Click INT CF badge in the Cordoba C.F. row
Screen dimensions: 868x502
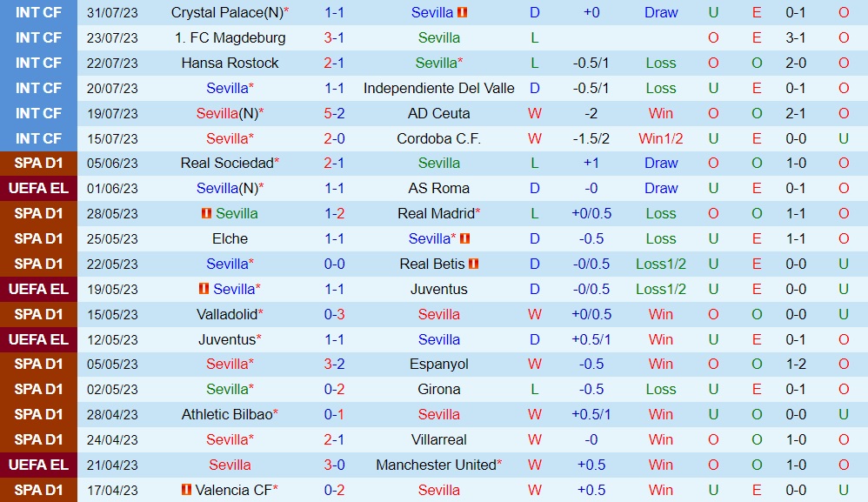[x=39, y=138]
